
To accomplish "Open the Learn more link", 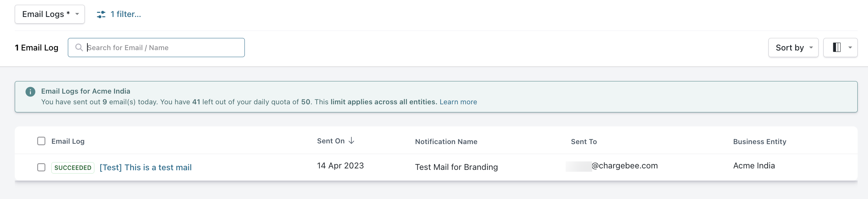I will (x=458, y=102).
